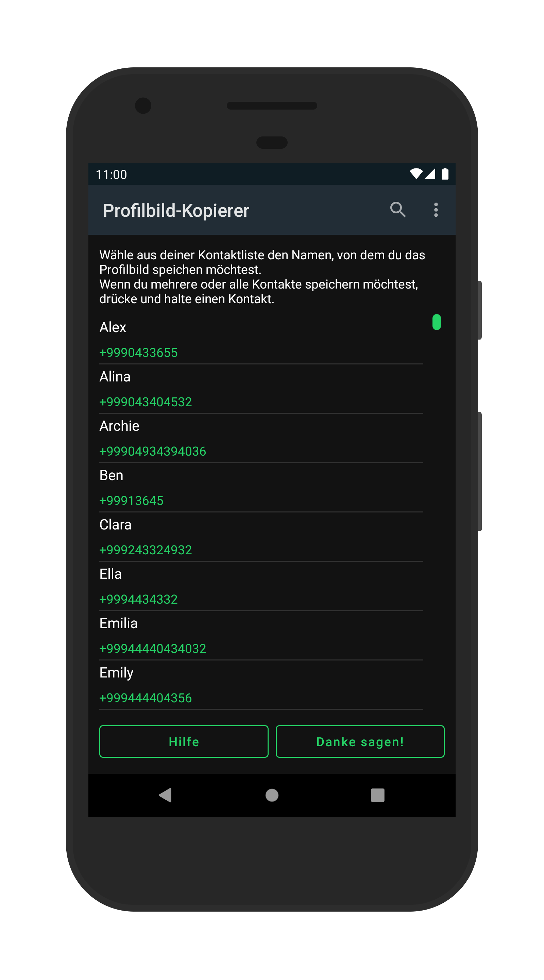Select the contact Alex
Screen dimensions: 544x980
(261, 339)
